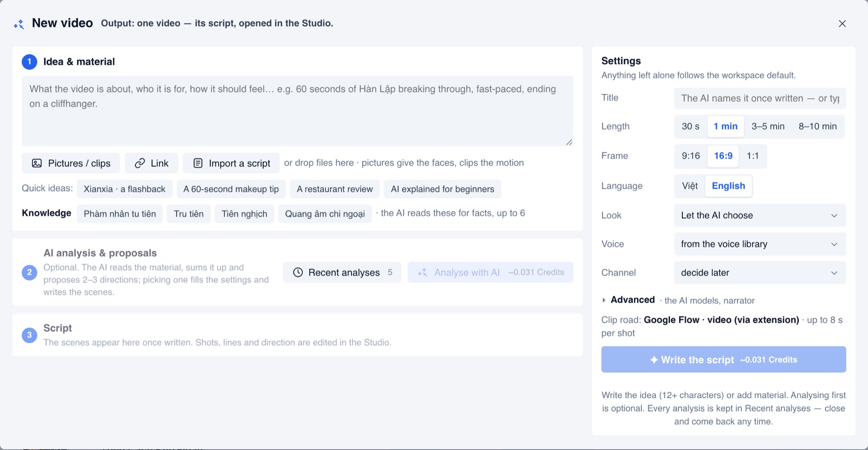Set frame to 9:16
This screenshot has height=450, width=868.
click(691, 156)
